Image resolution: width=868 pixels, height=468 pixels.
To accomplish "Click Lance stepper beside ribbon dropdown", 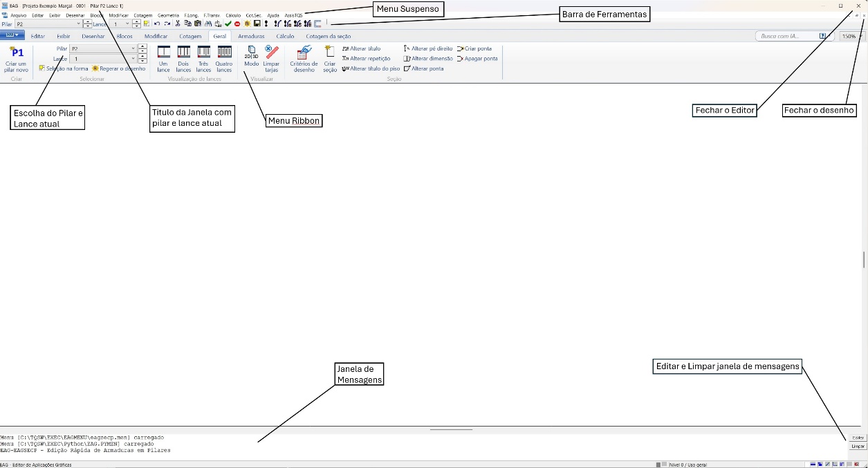I will click(142, 59).
